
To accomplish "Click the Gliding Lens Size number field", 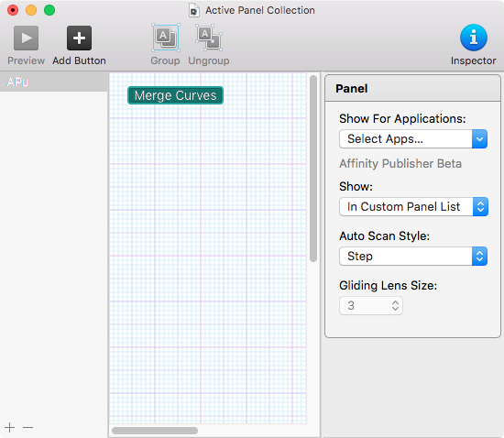I will point(371,306).
